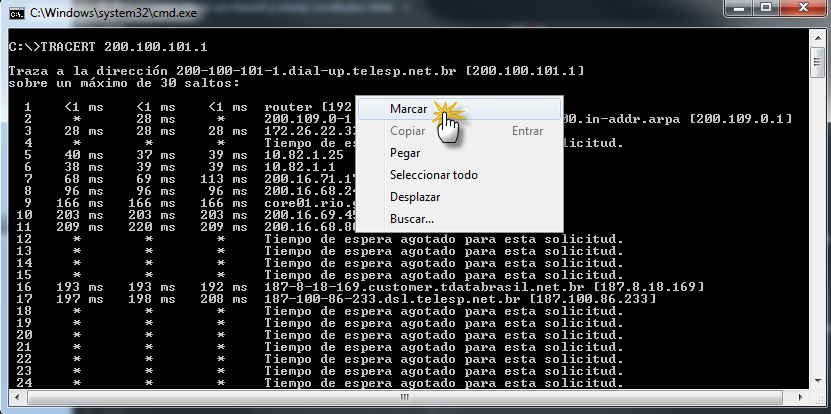This screenshot has height=414, width=831.
Task: Click the 220 ms value in hop 11
Action: (x=152, y=227)
